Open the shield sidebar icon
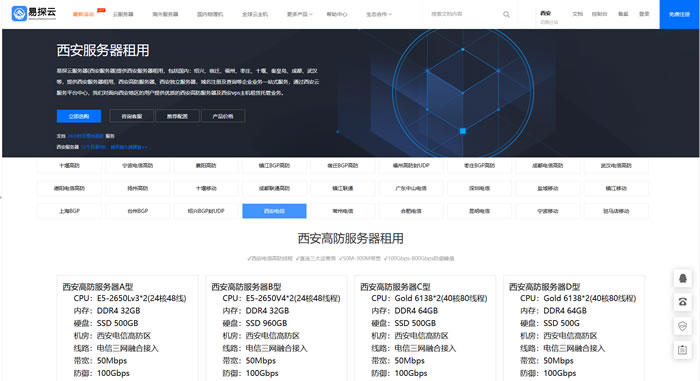This screenshot has width=700, height=381. point(683,326)
